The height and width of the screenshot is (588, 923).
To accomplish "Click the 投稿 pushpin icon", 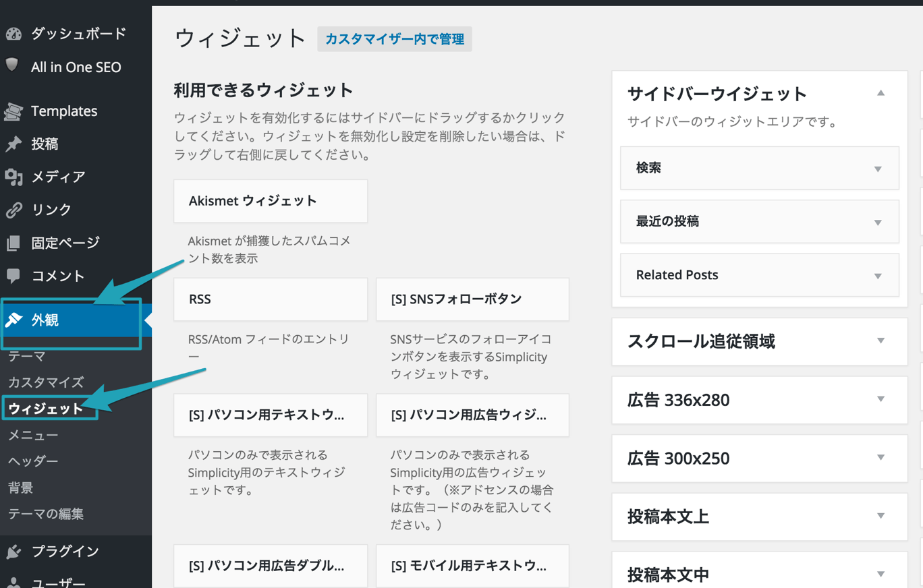I will pyautogui.click(x=13, y=144).
